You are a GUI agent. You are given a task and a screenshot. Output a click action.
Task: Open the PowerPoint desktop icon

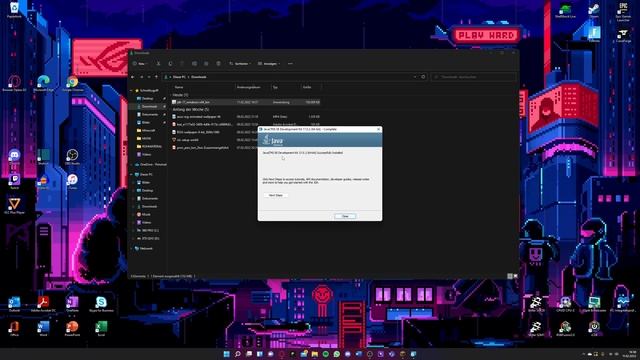click(72, 328)
